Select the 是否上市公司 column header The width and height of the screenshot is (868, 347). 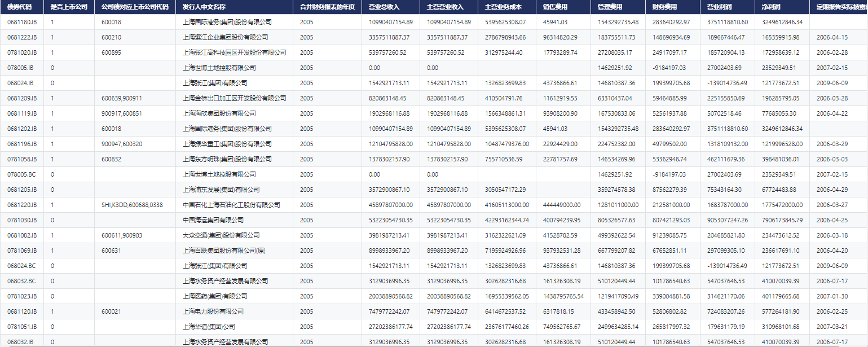tap(69, 7)
